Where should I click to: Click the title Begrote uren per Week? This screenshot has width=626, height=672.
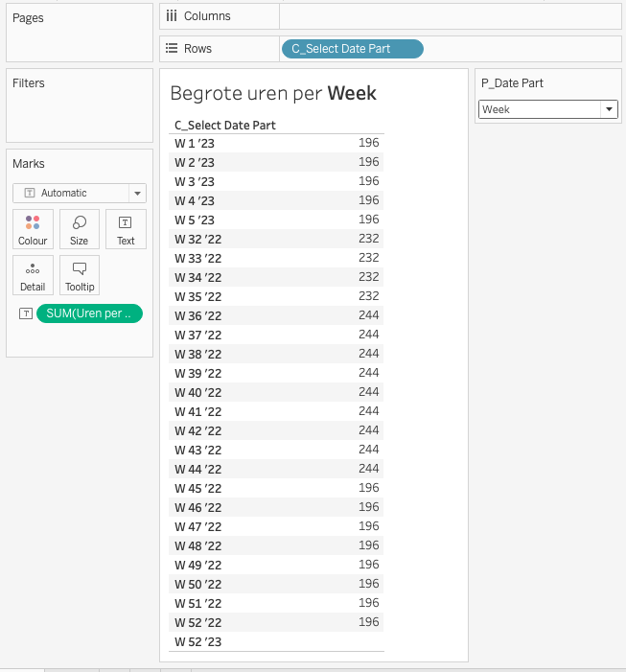tap(273, 94)
